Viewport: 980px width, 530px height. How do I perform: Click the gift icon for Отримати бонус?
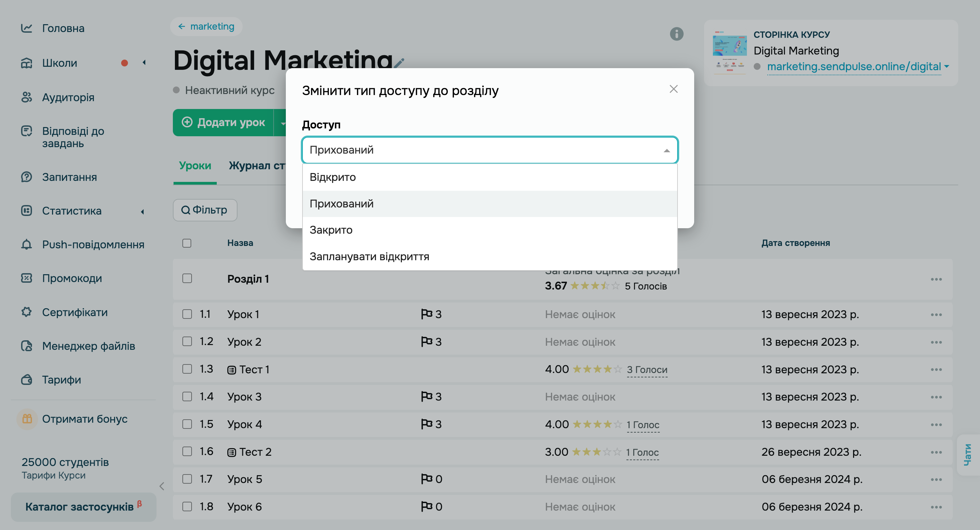click(x=27, y=419)
